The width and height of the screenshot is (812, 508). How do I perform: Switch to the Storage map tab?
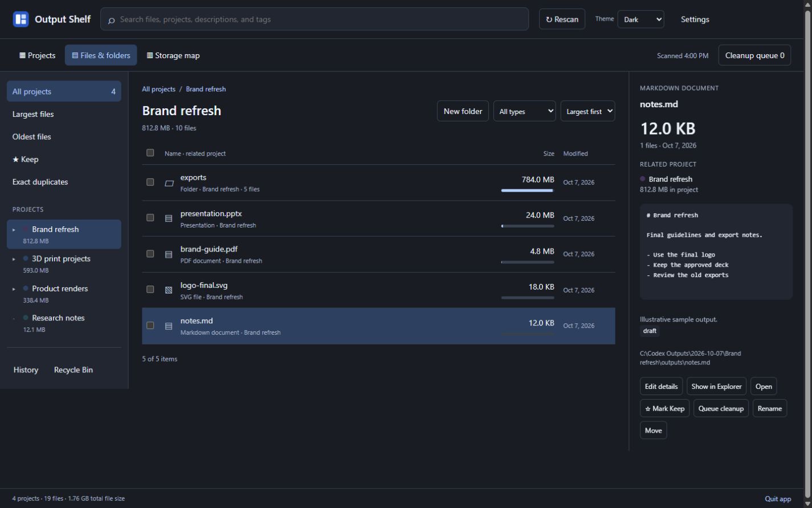point(173,55)
